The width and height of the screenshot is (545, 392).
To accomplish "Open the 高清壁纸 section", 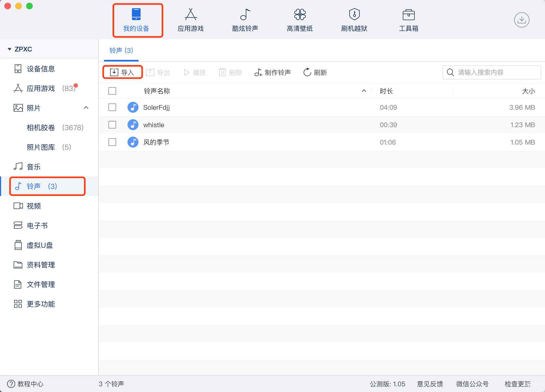I will 300,20.
